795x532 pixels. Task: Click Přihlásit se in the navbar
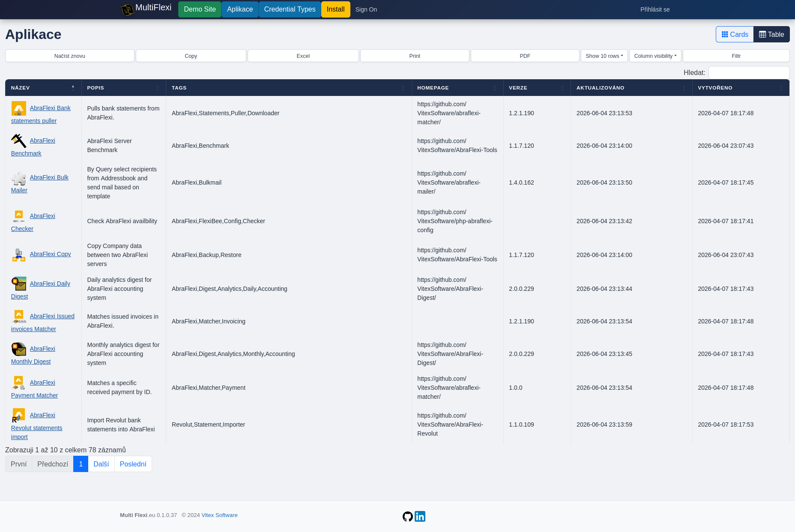pyautogui.click(x=655, y=9)
